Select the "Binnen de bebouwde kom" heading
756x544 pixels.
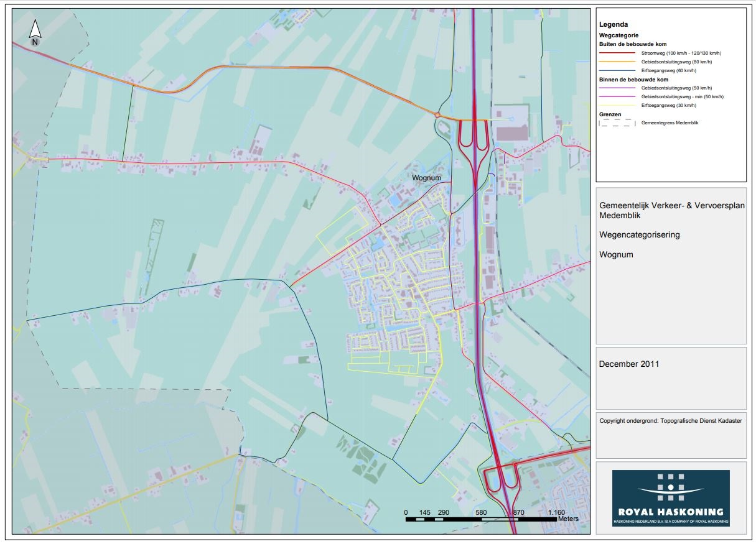(x=633, y=80)
